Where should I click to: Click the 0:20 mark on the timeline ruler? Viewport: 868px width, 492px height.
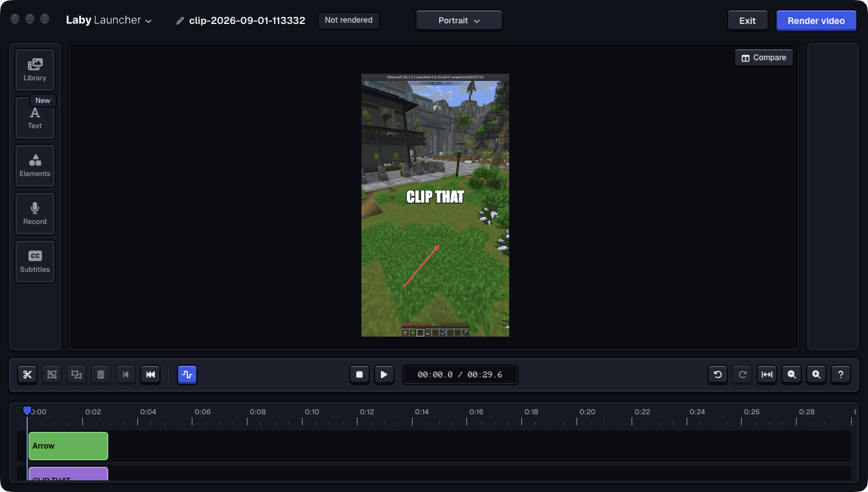click(588, 412)
